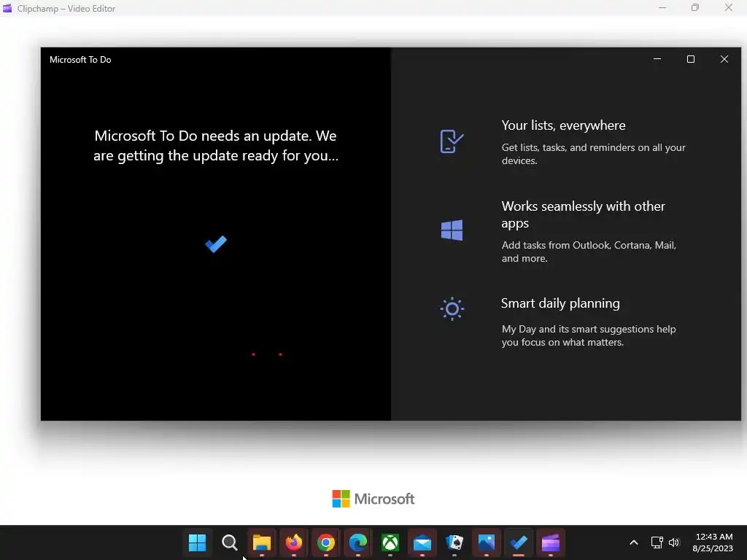The height and width of the screenshot is (560, 747).
Task: Click the 'Your lists, everywhere' heading
Action: [x=564, y=125]
